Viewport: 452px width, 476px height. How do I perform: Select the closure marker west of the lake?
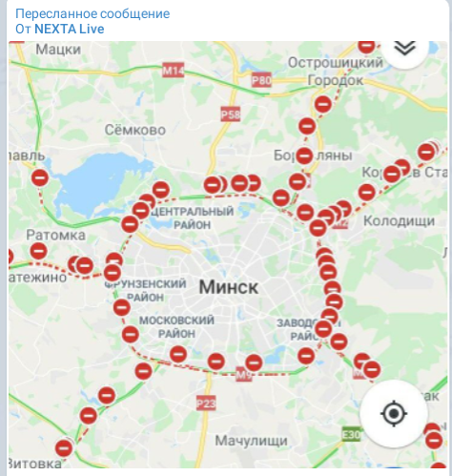tap(40, 177)
